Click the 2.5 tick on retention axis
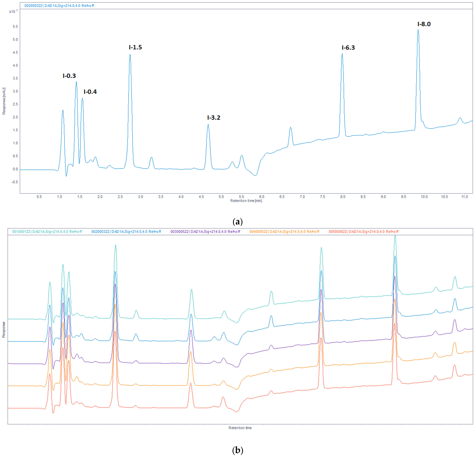Image resolution: width=476 pixels, height=458 pixels. click(x=120, y=197)
